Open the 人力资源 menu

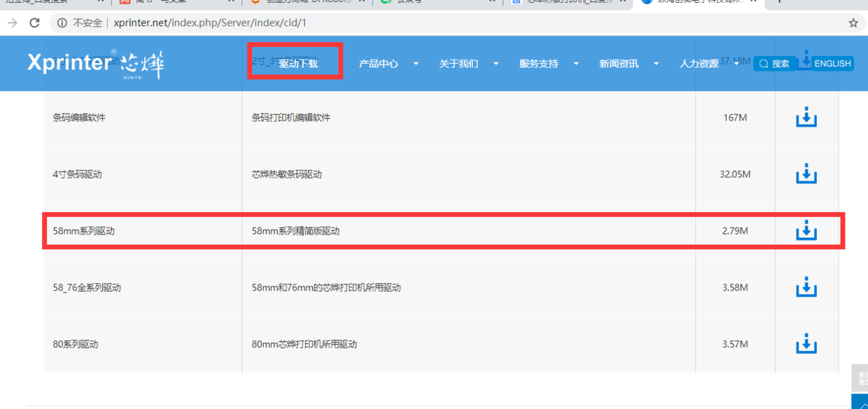pos(699,64)
